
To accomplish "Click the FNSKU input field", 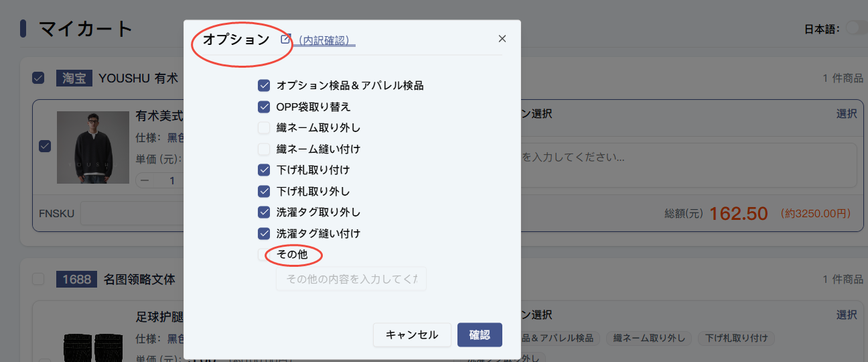I will pos(132,214).
